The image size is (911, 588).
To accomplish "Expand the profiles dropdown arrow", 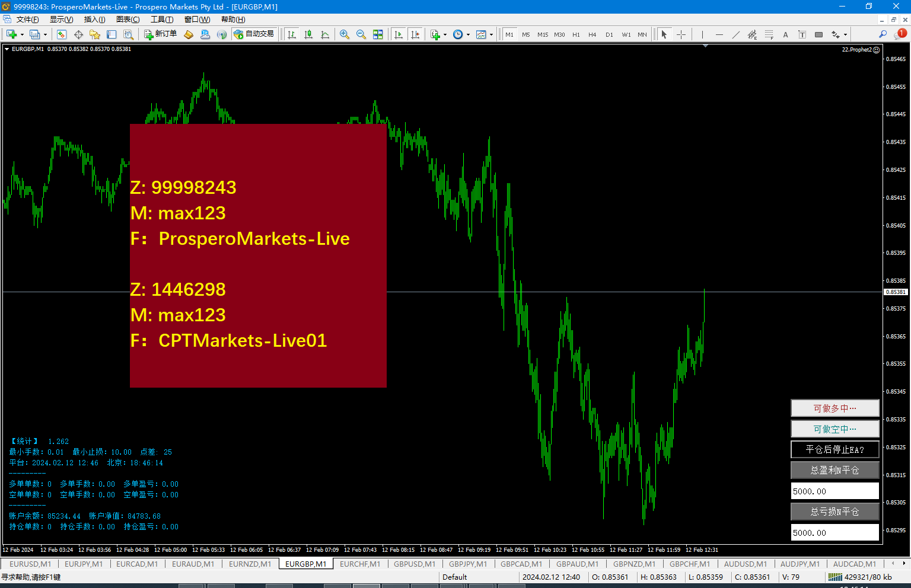I will (45, 34).
